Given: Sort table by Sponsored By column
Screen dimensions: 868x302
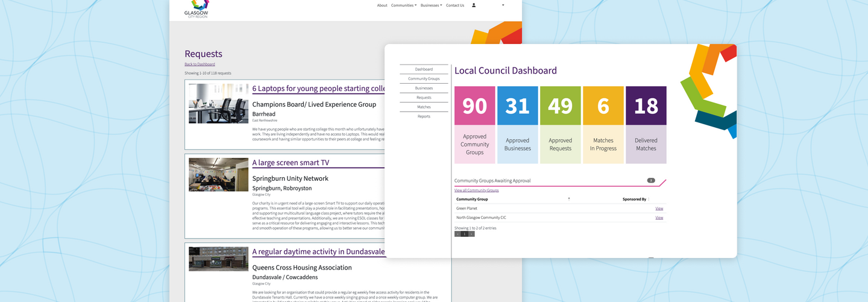Looking at the screenshot, I should pos(635,199).
